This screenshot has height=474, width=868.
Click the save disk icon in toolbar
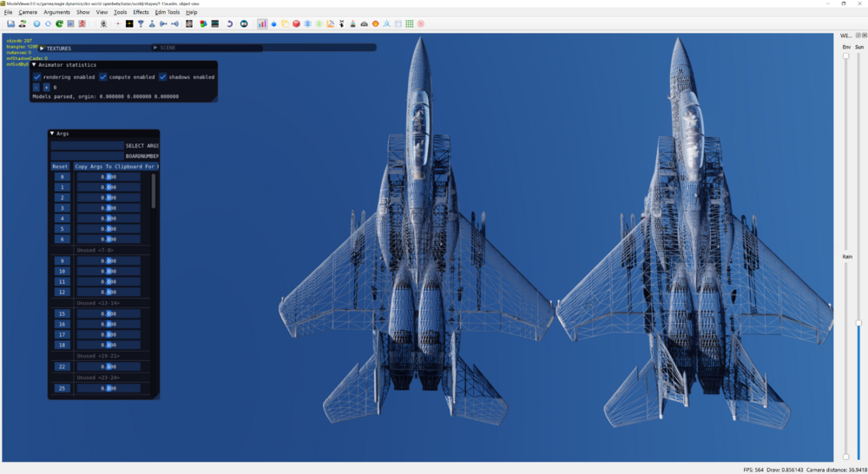pos(10,23)
